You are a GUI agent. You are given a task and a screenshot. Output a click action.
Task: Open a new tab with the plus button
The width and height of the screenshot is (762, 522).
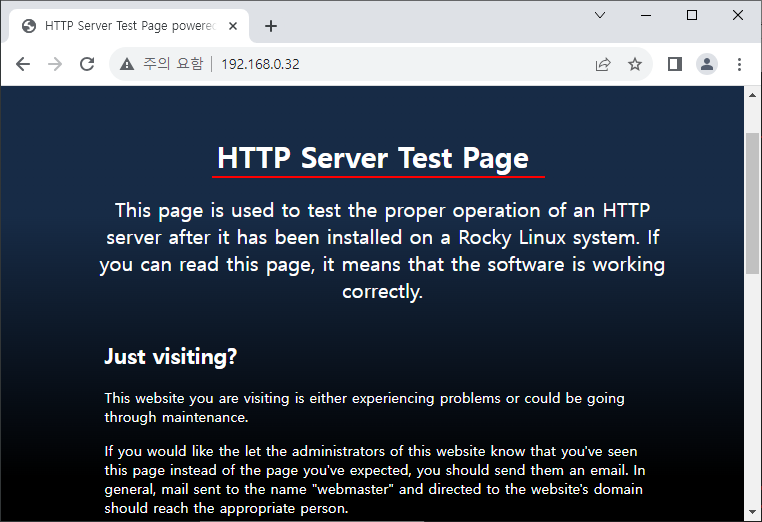click(x=271, y=26)
